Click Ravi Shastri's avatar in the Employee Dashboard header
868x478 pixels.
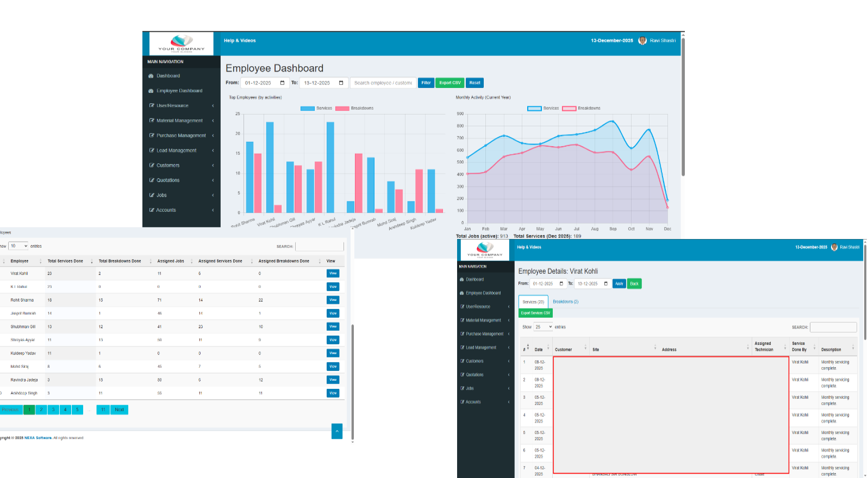(x=642, y=41)
